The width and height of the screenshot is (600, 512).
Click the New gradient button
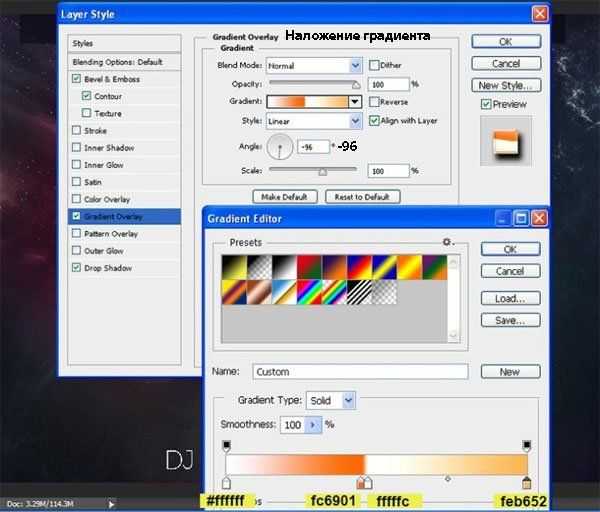[510, 372]
